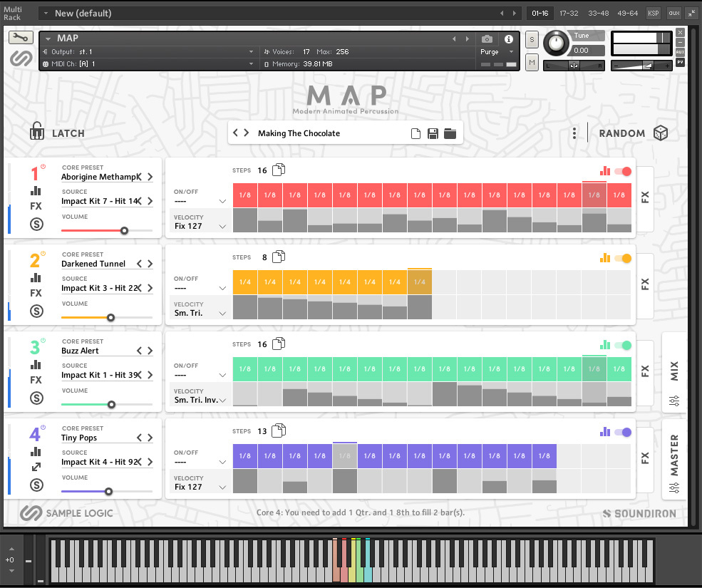This screenshot has width=702, height=588.
Task: Open the three-dot options menu
Action: click(574, 133)
